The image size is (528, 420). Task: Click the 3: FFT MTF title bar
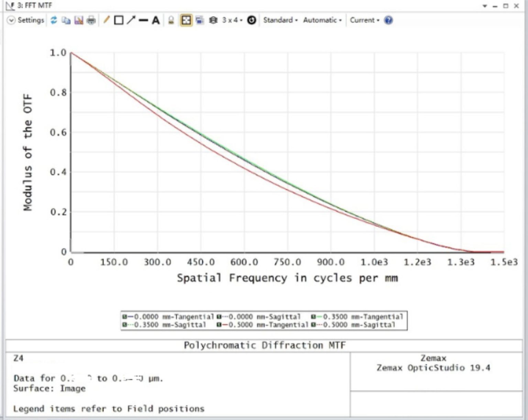34,6
